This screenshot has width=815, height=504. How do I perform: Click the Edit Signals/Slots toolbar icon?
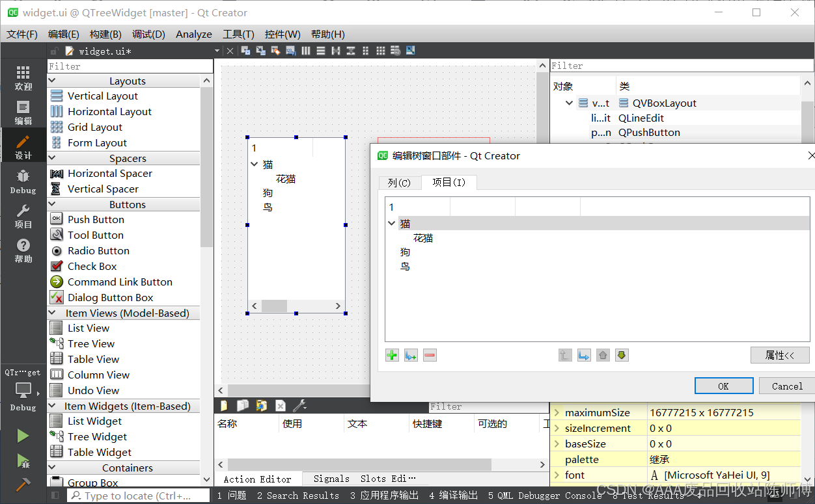pyautogui.click(x=260, y=51)
